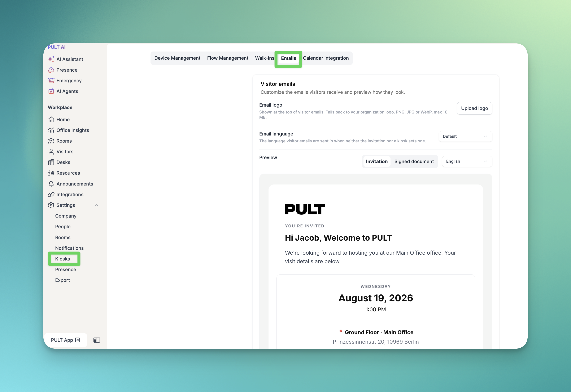
Task: Open the Visitors page
Action: point(65,152)
